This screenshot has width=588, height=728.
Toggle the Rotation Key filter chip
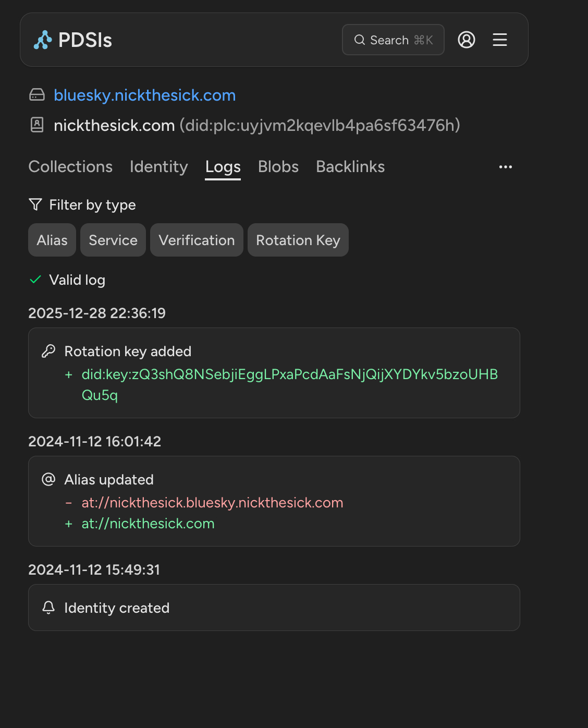[x=298, y=240]
